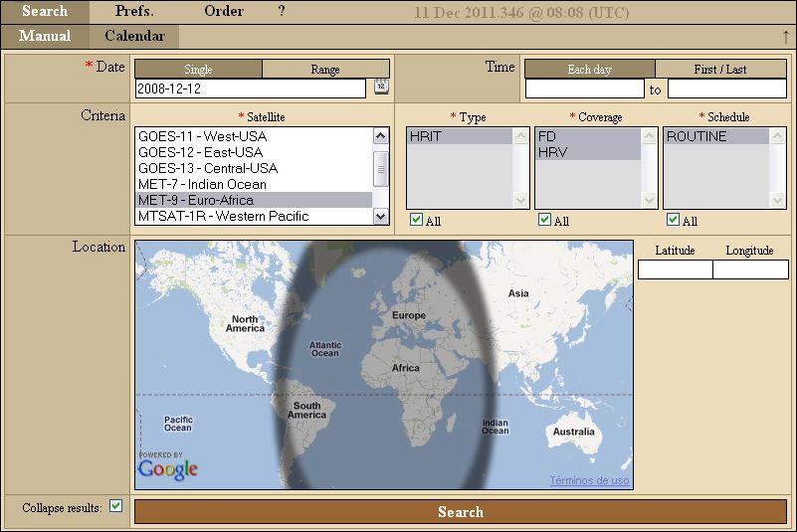The image size is (797, 532).
Task: Click the Google logo on the map
Action: pos(168,469)
